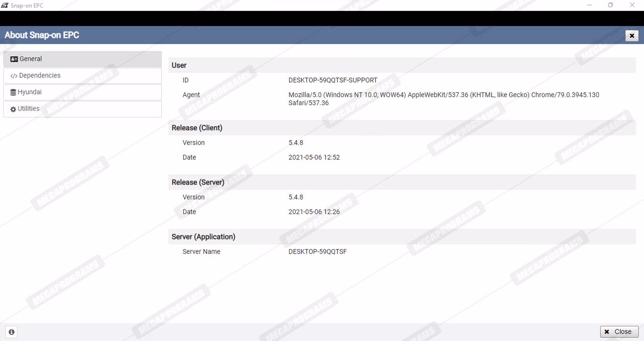Click the About Snap-on EPC header title

tap(42, 35)
